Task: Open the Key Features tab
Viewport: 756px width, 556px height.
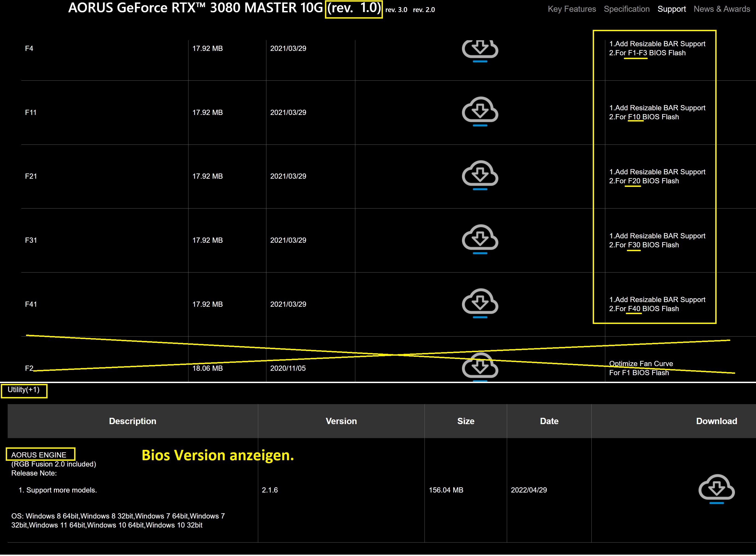Action: coord(572,9)
